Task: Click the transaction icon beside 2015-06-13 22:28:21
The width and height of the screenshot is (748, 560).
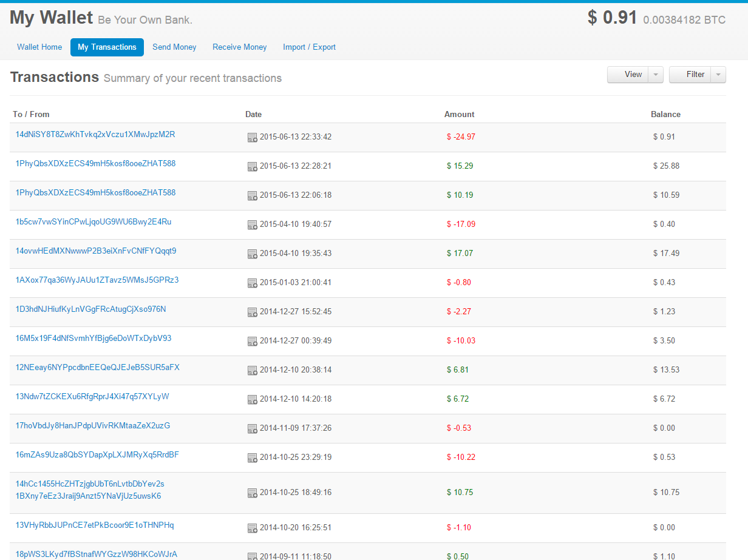Action: pos(252,167)
